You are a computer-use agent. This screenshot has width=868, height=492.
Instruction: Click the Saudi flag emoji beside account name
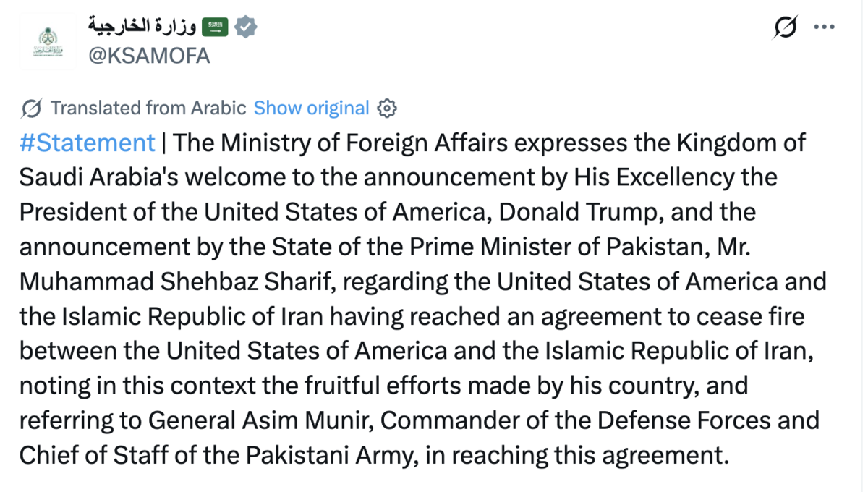[215, 27]
